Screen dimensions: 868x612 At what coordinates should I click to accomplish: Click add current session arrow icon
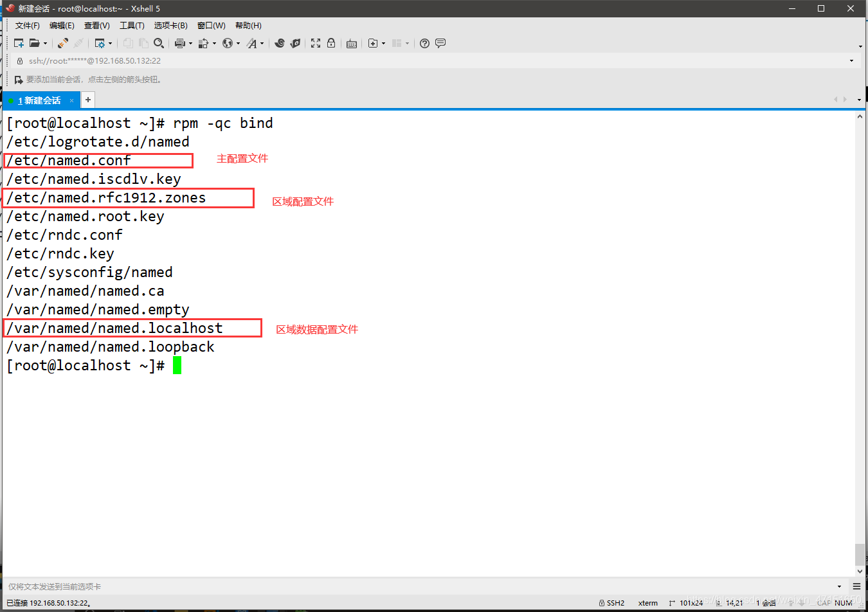(19, 80)
